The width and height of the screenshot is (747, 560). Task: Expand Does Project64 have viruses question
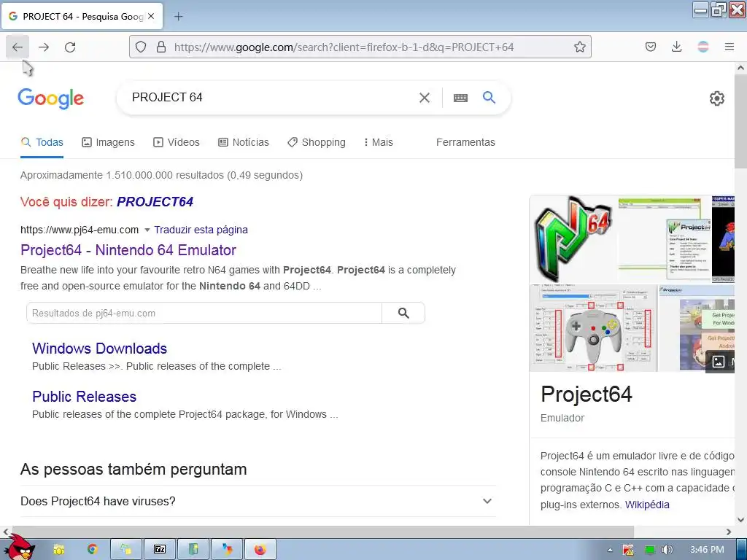(x=258, y=501)
